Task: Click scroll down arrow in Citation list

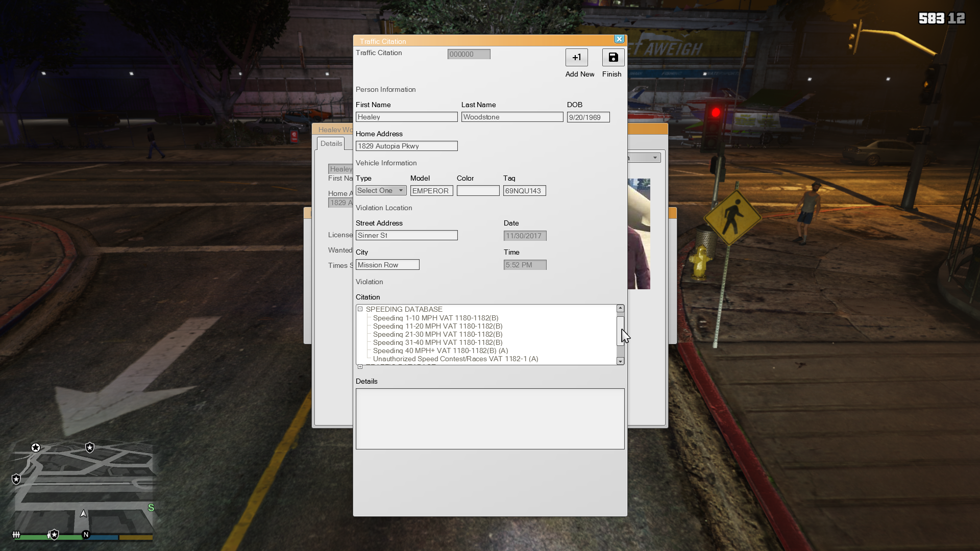Action: tap(620, 361)
